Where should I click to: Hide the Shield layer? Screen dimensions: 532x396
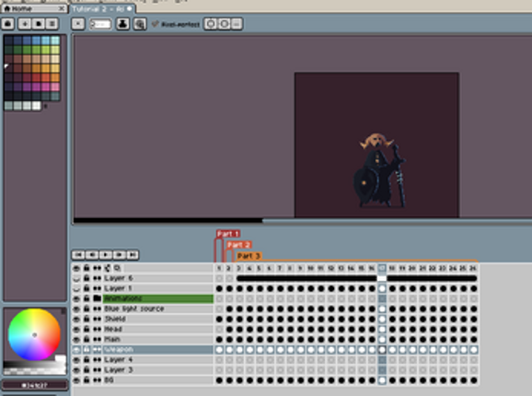pyautogui.click(x=76, y=319)
